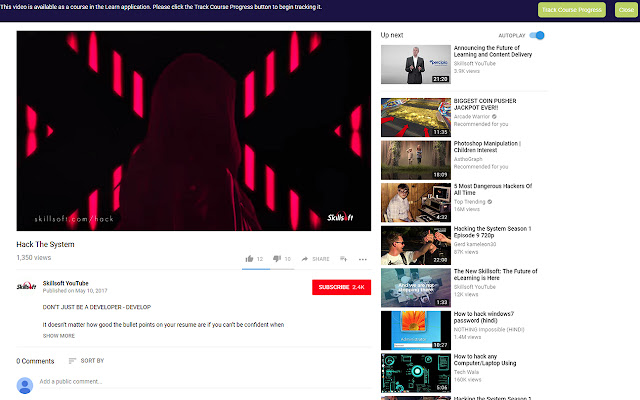
Task: Click the '0 Comments' heading
Action: [35, 361]
